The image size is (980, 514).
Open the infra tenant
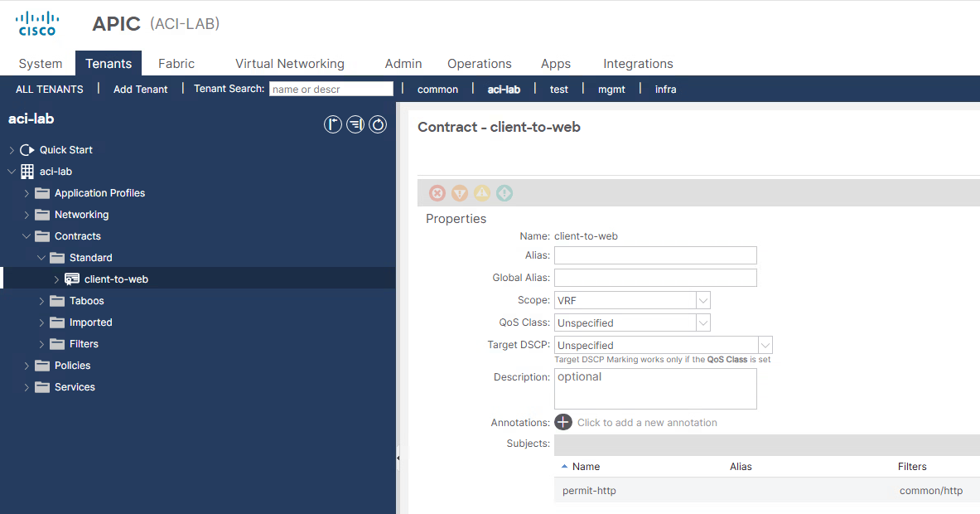(666, 90)
